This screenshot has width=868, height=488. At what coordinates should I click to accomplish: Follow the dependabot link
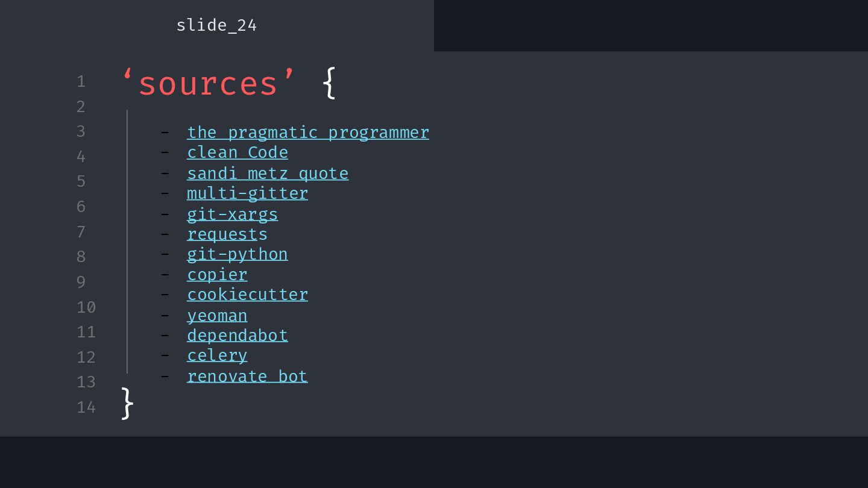tap(237, 336)
